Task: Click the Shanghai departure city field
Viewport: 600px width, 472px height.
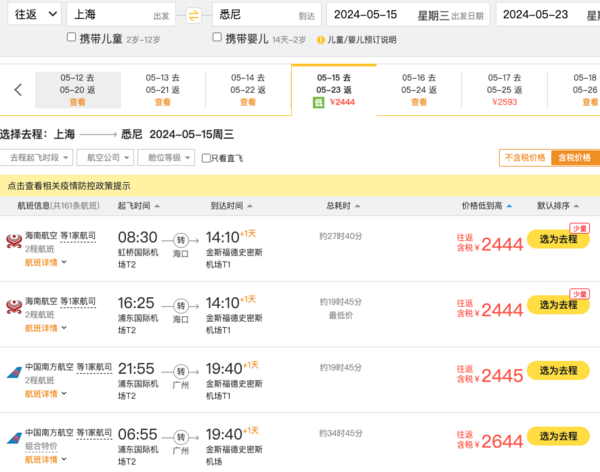Action: tap(121, 15)
